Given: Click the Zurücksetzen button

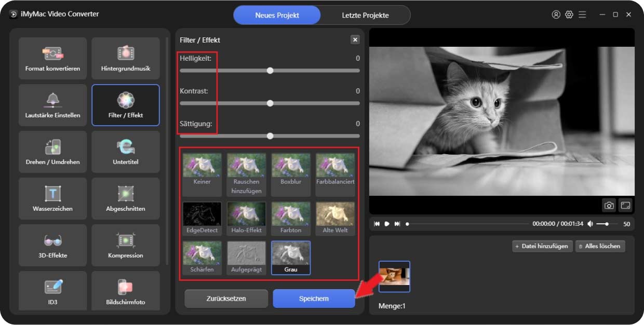Looking at the screenshot, I should [226, 299].
